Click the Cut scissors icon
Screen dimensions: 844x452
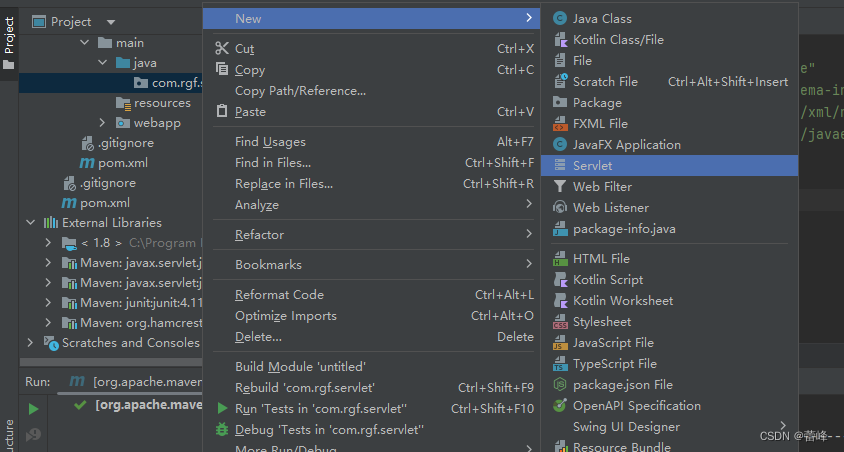click(222, 48)
